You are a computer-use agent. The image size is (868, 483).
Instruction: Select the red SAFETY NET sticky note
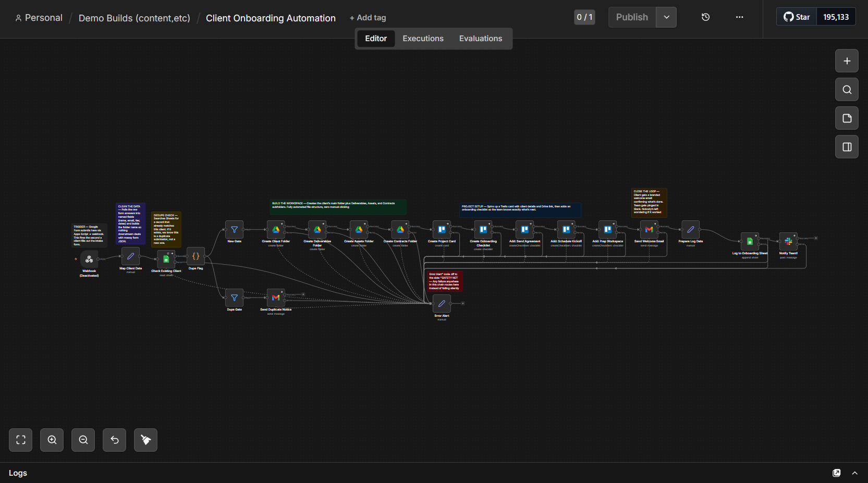click(445, 281)
